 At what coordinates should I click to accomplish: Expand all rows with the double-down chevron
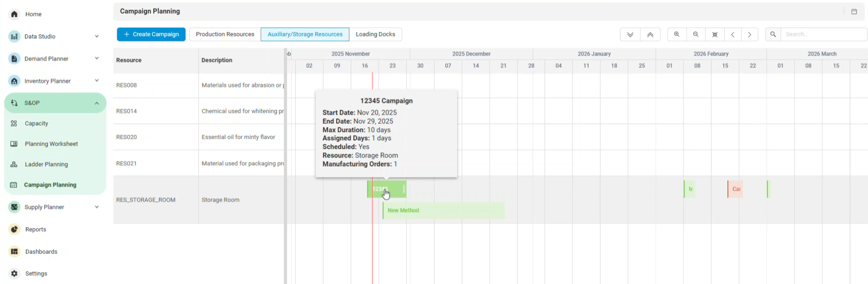coord(630,34)
